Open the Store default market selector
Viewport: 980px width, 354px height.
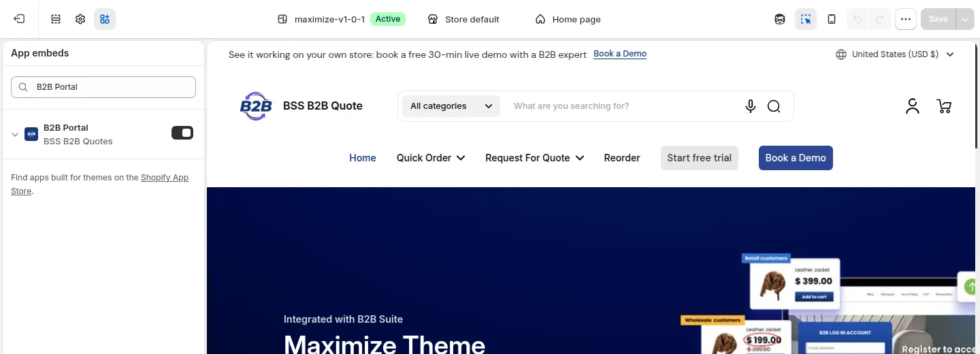tap(463, 19)
